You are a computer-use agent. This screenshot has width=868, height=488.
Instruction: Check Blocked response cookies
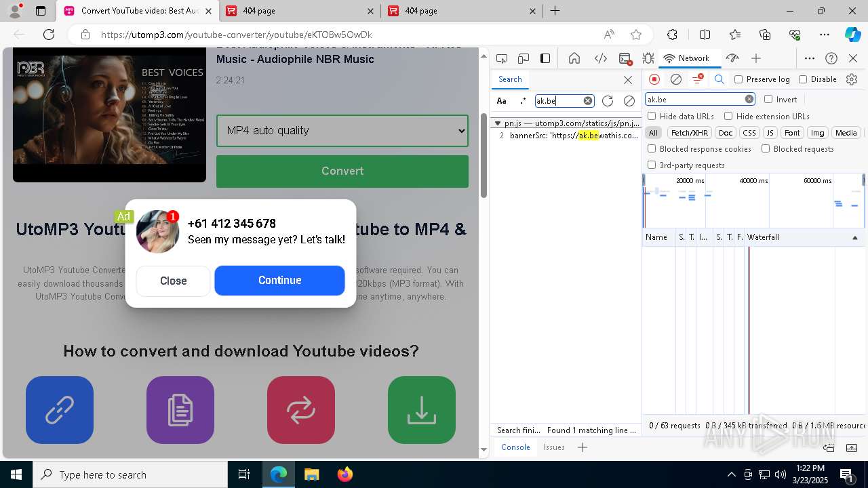[x=652, y=149]
